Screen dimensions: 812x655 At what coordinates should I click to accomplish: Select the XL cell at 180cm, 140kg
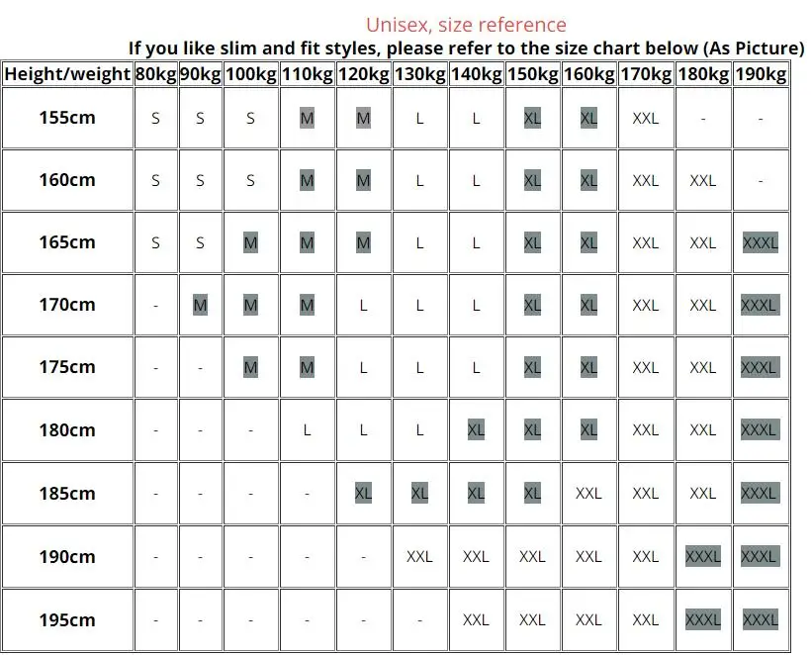[476, 429]
